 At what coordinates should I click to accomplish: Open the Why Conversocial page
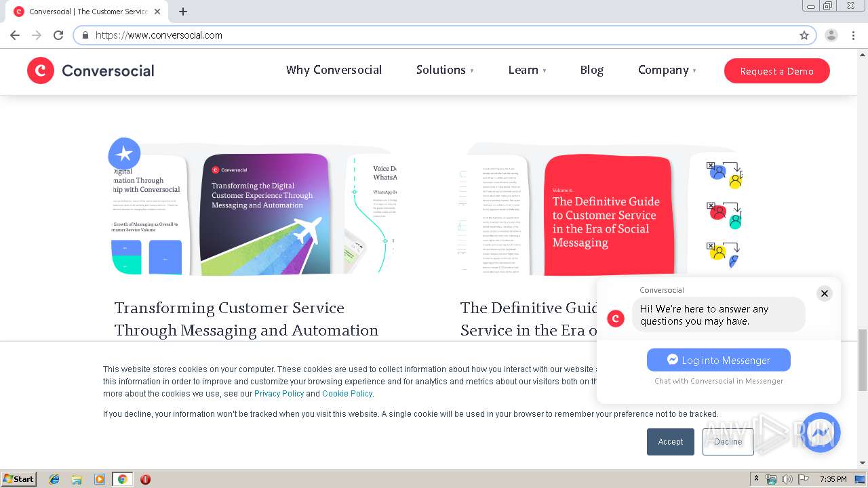334,70
